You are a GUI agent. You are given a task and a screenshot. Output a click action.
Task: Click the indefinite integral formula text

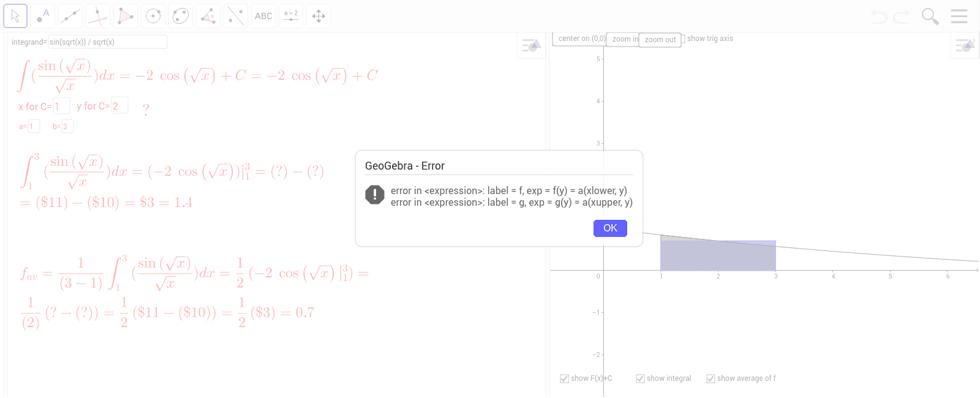(197, 75)
